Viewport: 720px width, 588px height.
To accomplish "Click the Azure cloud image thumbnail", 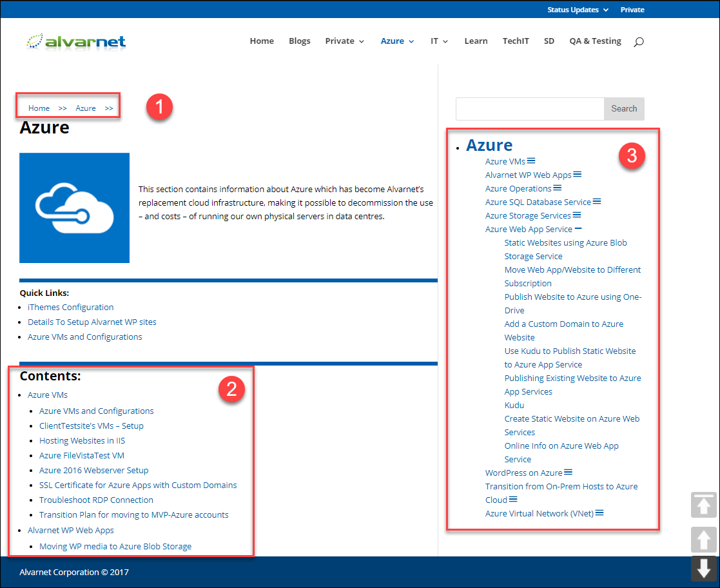I will [74, 208].
